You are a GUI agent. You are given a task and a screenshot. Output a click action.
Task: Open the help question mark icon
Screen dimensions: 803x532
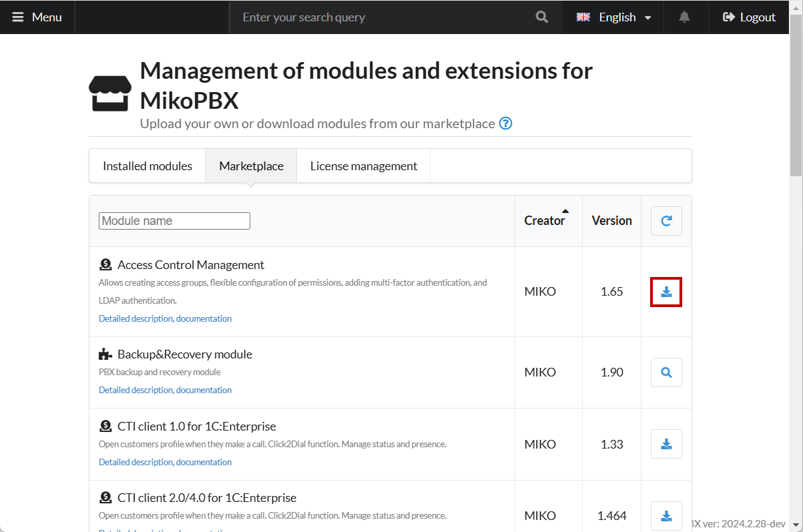506,123
